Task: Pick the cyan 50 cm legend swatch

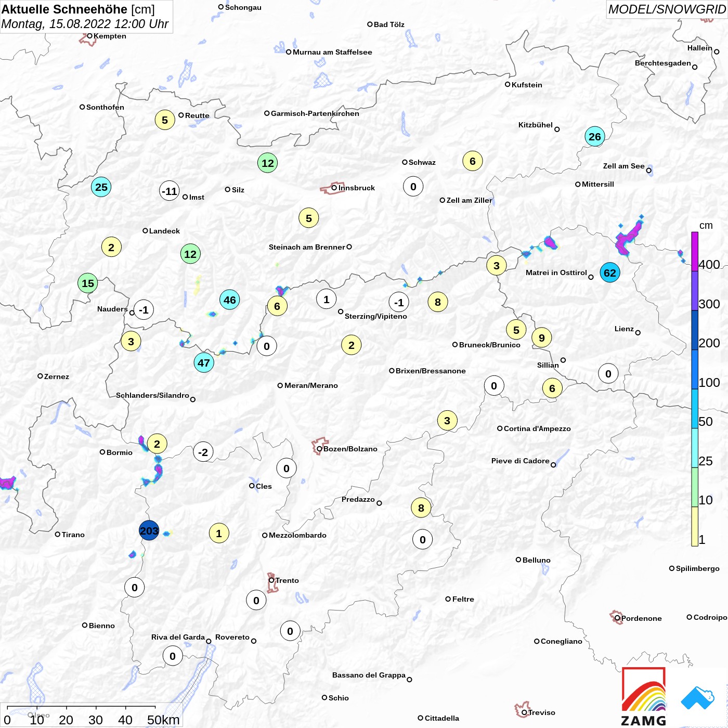Action: [695, 409]
